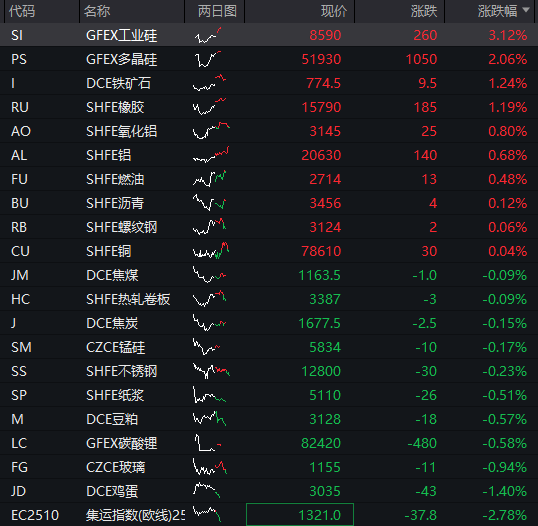Click the EC2510 code cell
The width and height of the screenshot is (538, 526).
(x=35, y=515)
